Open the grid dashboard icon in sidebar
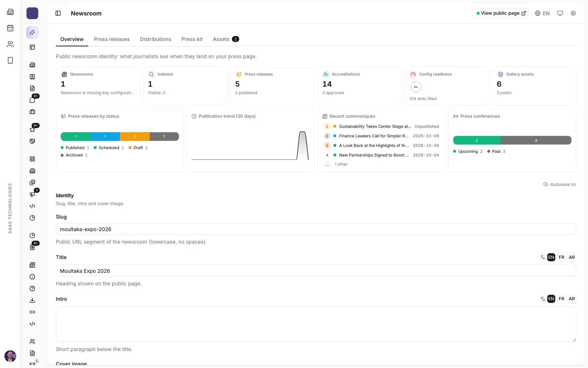Viewport: 588px width, 368px height. (x=32, y=159)
